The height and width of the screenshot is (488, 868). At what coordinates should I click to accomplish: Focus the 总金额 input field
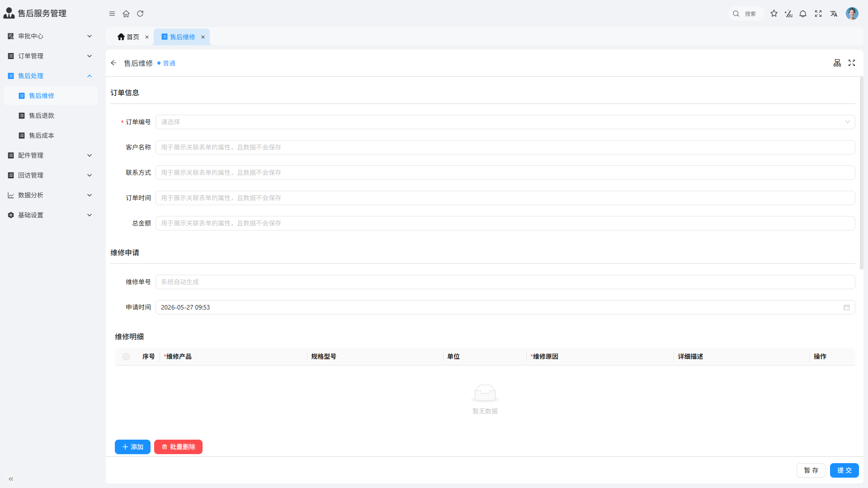[505, 223]
